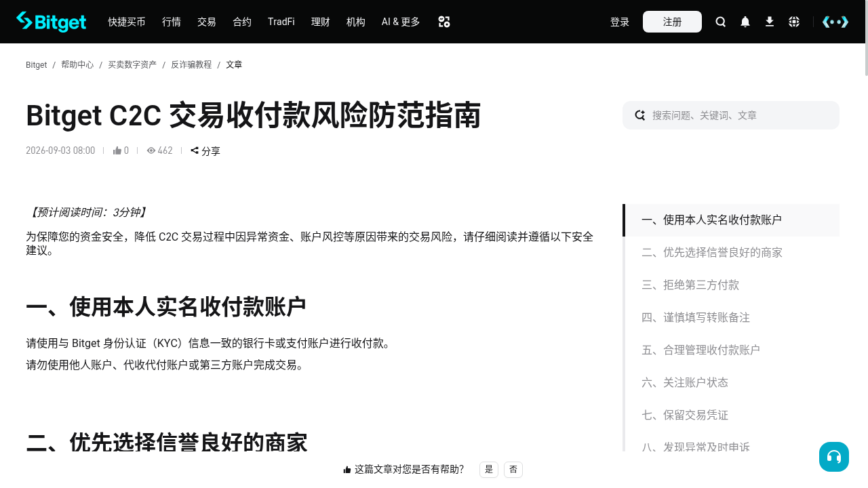Answer 是 for article helpfulness
868x488 pixels.
489,470
